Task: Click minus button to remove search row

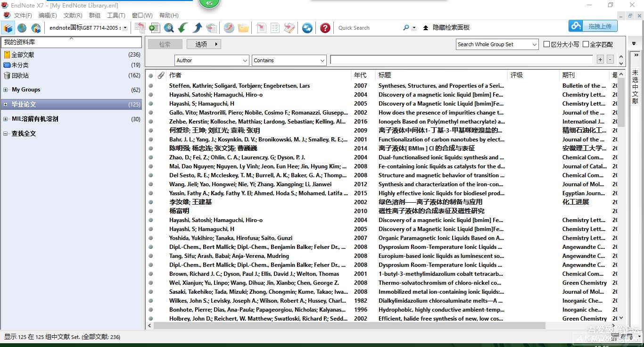Action: pyautogui.click(x=610, y=59)
